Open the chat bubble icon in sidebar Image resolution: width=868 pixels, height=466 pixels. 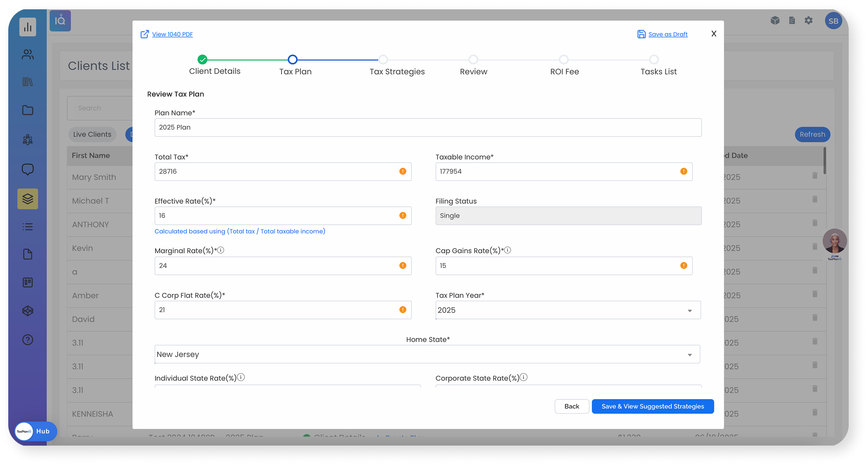pos(28,169)
